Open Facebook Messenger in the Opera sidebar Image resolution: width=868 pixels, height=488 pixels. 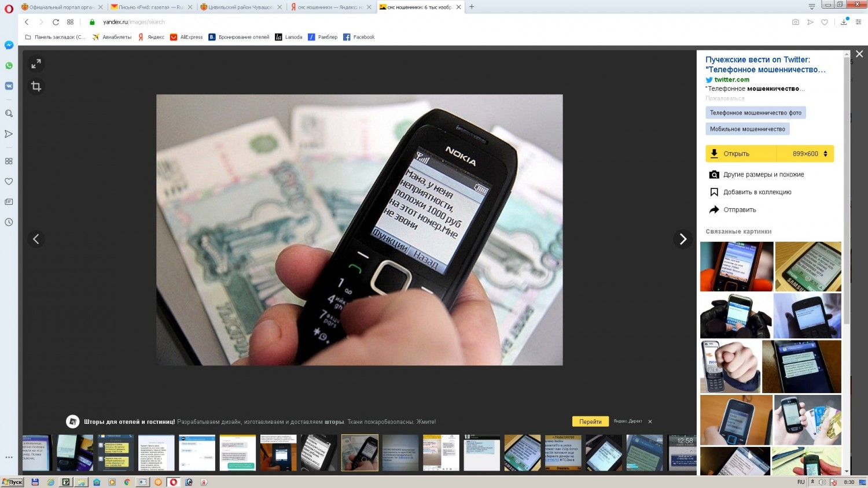click(x=9, y=45)
